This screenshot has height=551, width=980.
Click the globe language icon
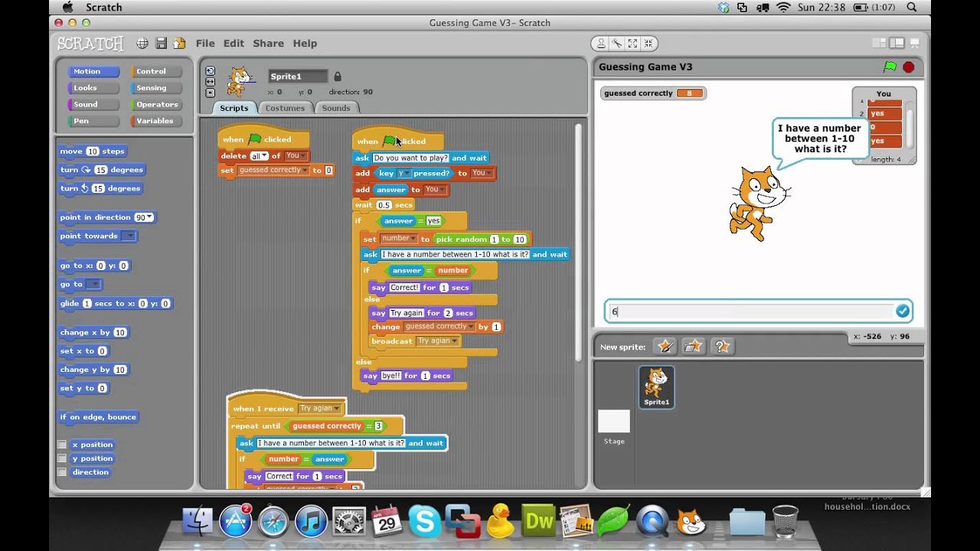[142, 44]
